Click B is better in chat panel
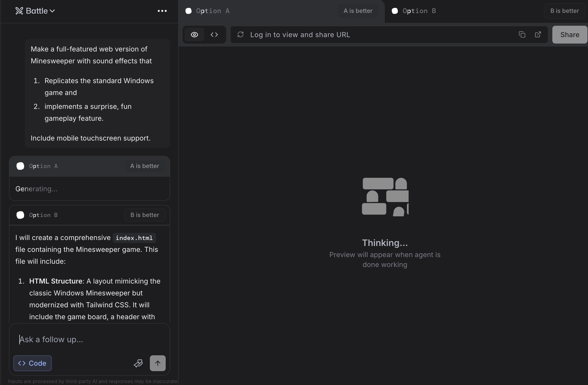The image size is (588, 385). 145,215
